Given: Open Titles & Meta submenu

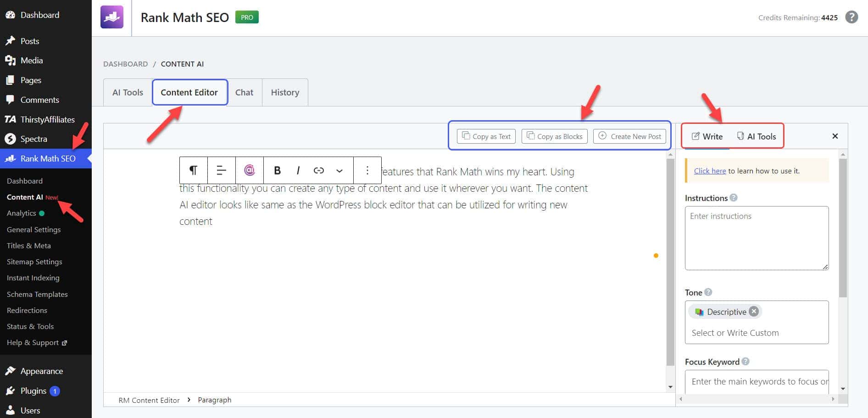Looking at the screenshot, I should coord(28,245).
